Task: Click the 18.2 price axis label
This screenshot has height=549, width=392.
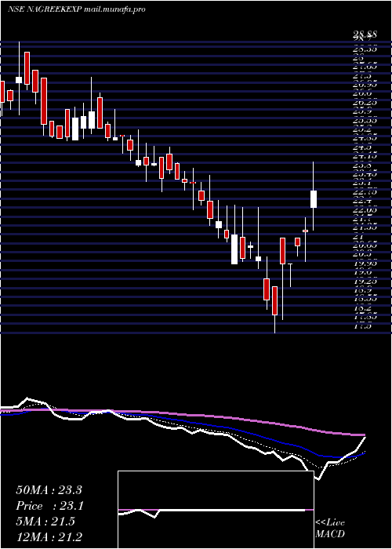Action: pyautogui.click(x=362, y=308)
